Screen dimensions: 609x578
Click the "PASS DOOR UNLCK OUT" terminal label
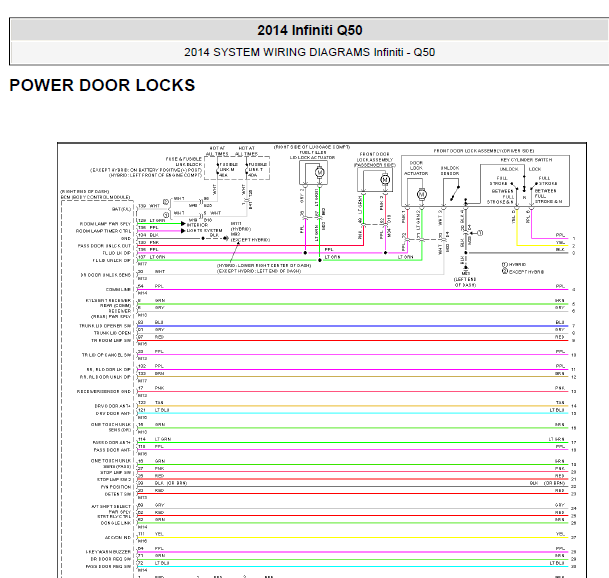coord(104,246)
